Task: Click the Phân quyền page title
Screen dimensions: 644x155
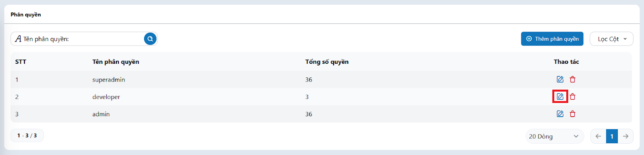Action: click(x=26, y=15)
